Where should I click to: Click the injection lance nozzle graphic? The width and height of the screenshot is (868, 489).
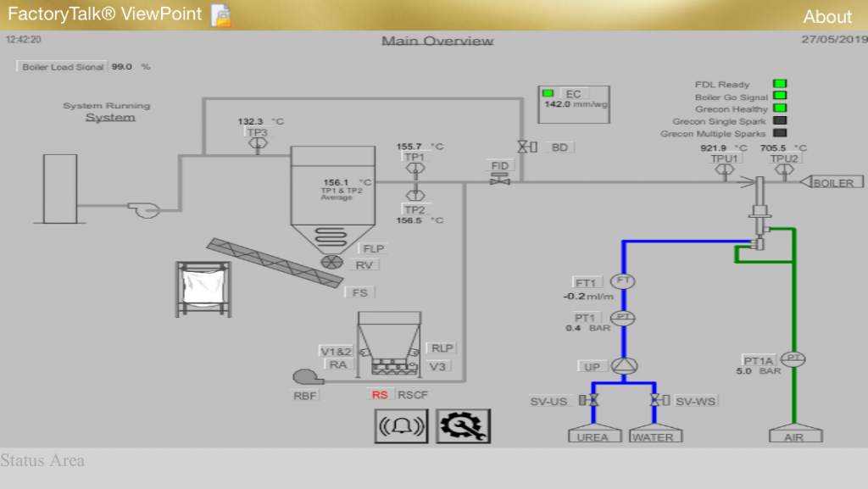click(x=759, y=213)
